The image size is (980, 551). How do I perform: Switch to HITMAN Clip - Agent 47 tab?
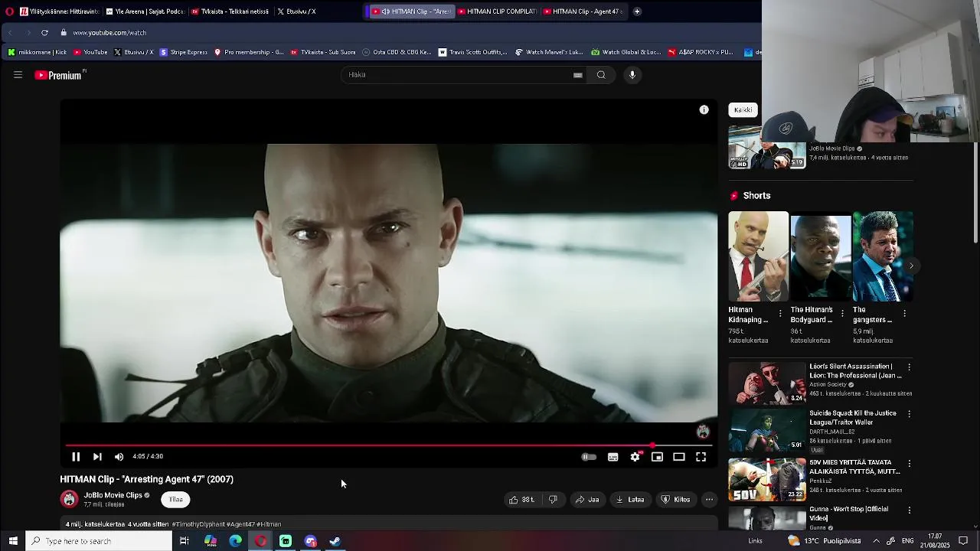[583, 11]
